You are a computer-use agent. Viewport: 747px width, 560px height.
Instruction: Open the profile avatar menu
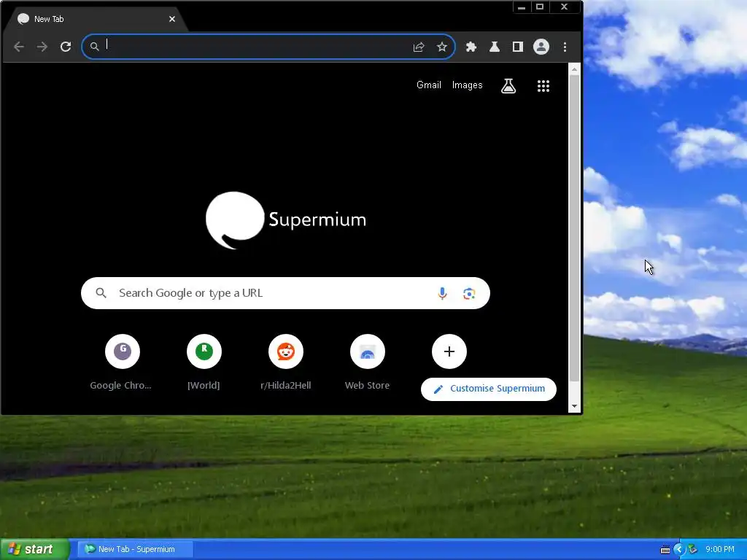541,47
